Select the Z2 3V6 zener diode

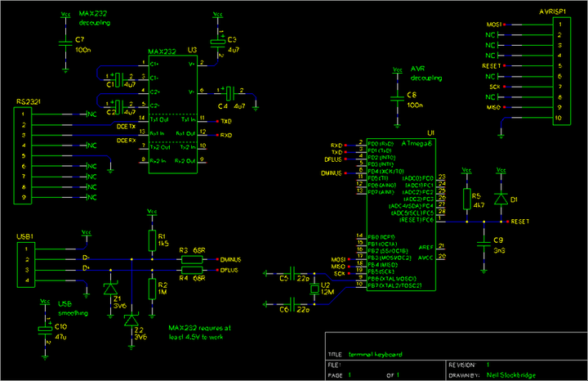tap(131, 320)
